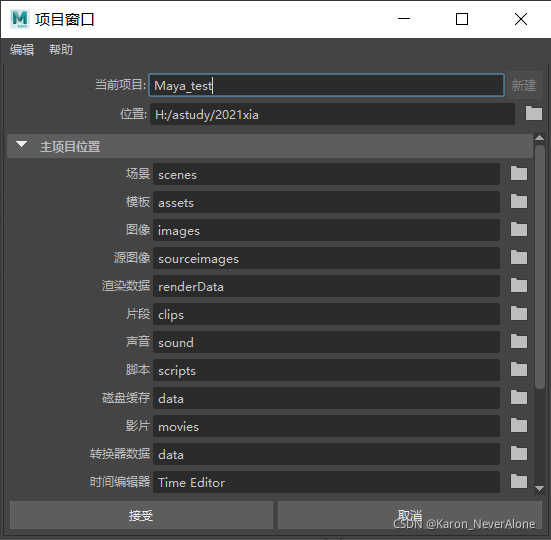551x540 pixels.
Task: Click the scrollbar down arrow
Action: coord(539,488)
